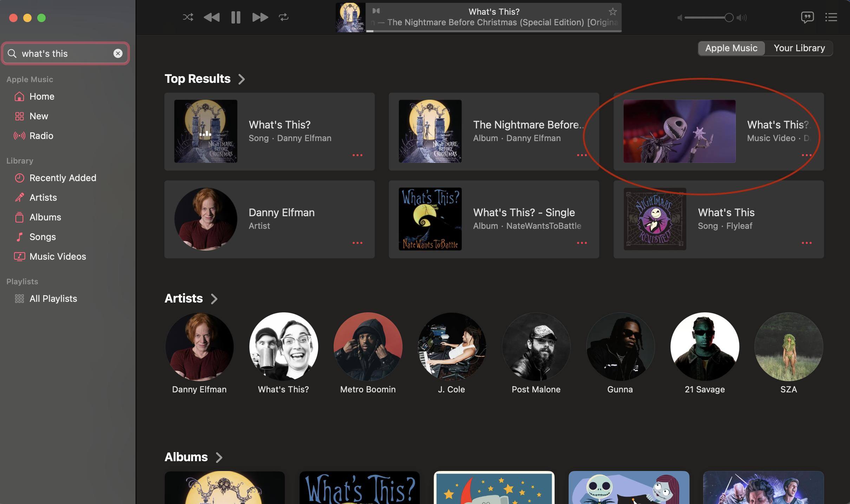Show the Playing Next queue list
Image resolution: width=850 pixels, height=504 pixels.
pos(831,17)
